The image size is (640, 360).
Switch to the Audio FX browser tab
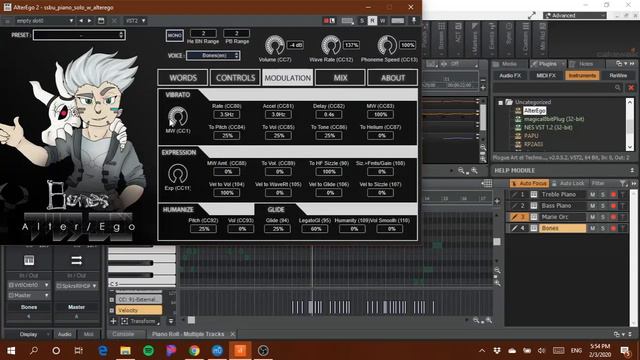click(x=510, y=76)
